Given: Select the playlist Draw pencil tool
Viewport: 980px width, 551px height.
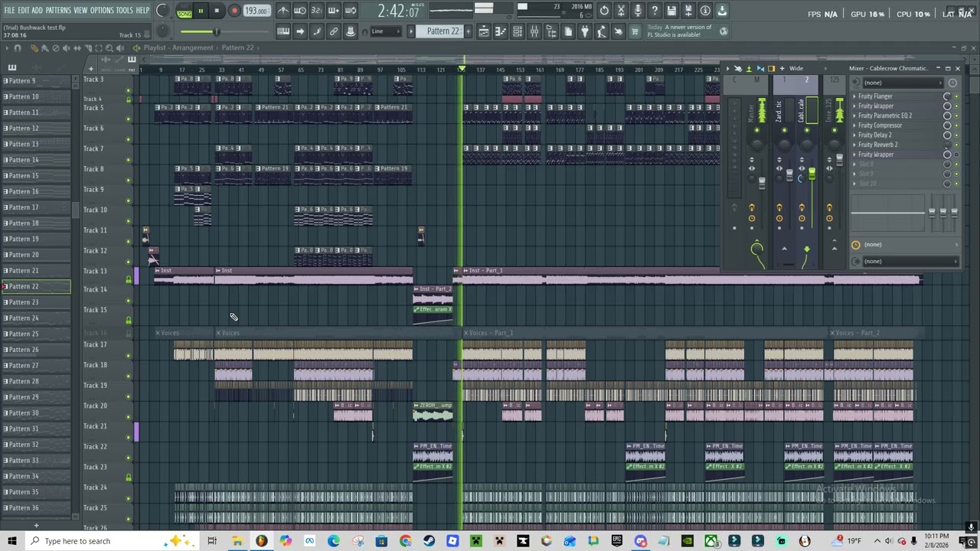Looking at the screenshot, I should (x=34, y=48).
